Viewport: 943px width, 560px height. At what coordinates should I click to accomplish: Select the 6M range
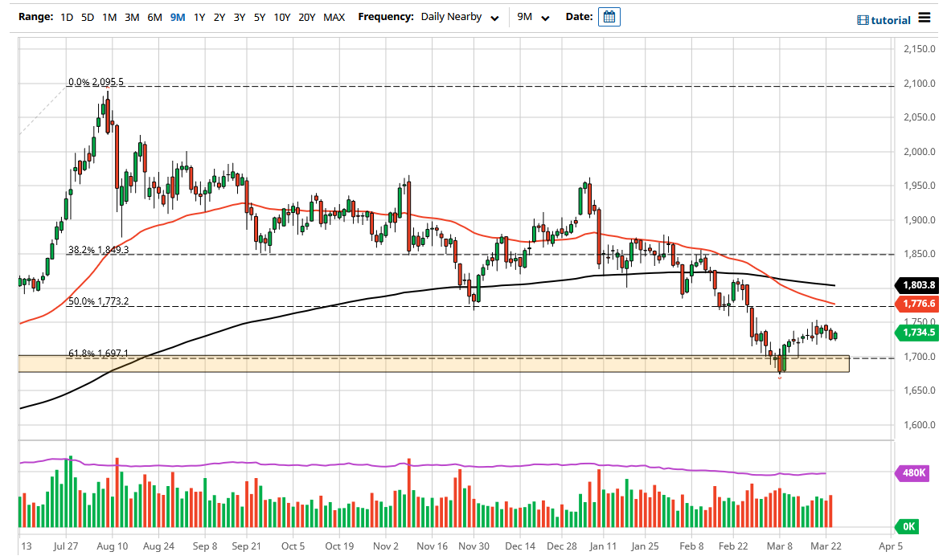154,18
